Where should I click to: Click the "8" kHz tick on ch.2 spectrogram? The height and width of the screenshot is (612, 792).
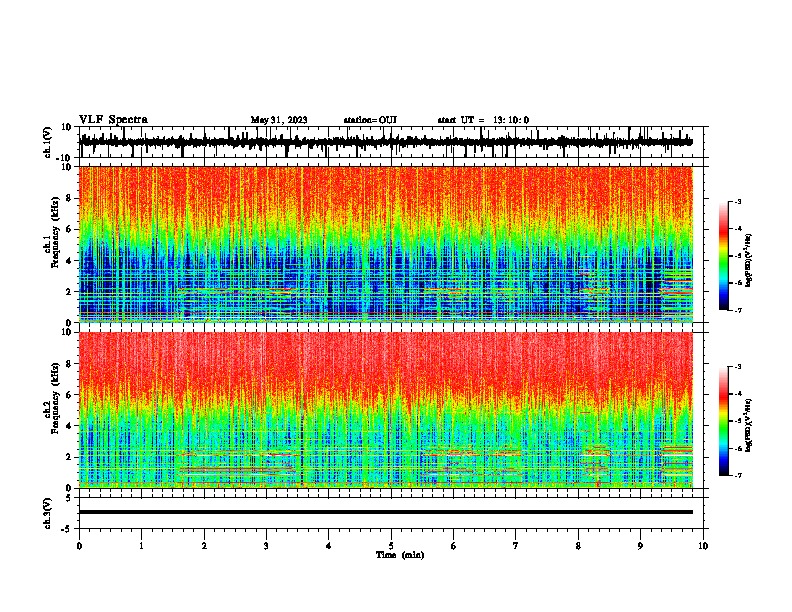click(x=69, y=364)
